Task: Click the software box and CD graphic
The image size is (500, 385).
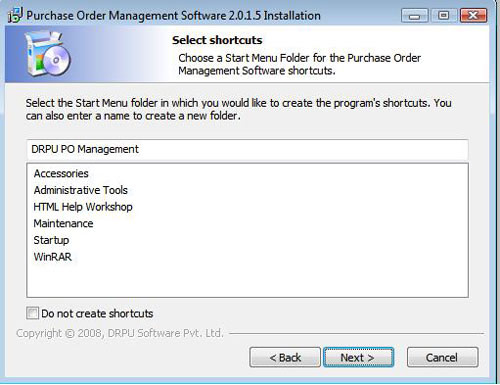Action: pos(47,53)
